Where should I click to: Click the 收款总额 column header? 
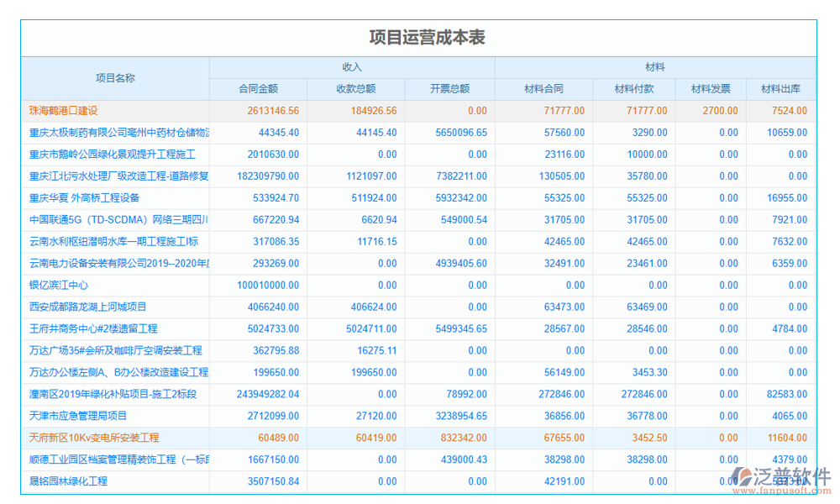pyautogui.click(x=356, y=88)
